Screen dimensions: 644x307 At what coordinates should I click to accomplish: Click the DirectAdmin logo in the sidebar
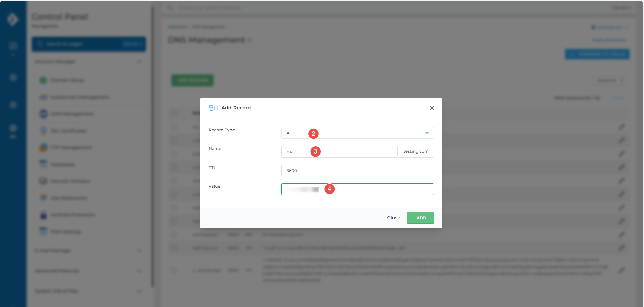coord(13,19)
